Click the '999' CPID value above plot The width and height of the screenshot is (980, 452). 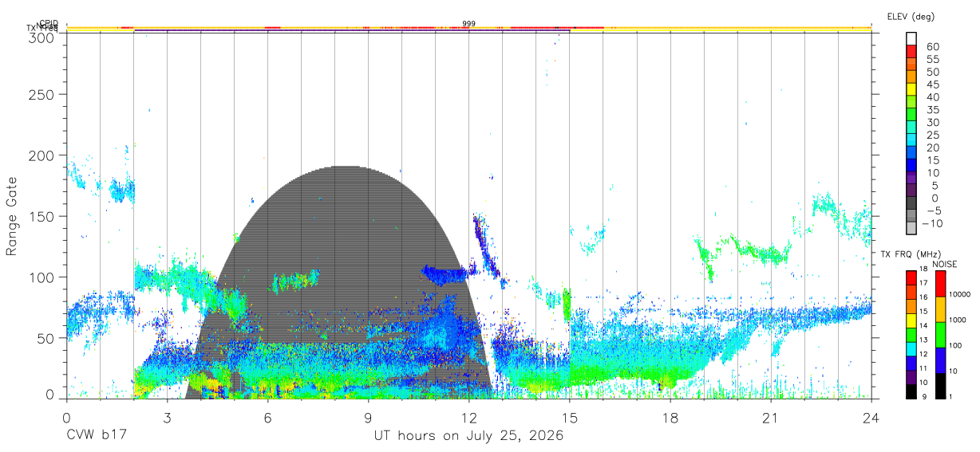click(x=469, y=24)
